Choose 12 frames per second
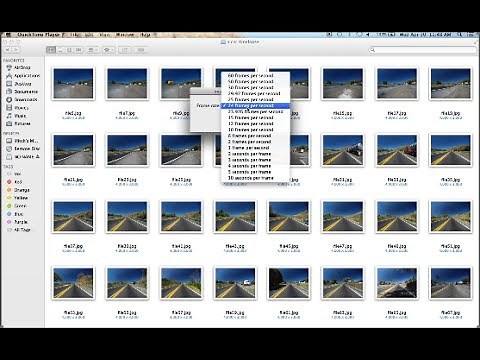This screenshot has height=360, width=480. point(256,124)
